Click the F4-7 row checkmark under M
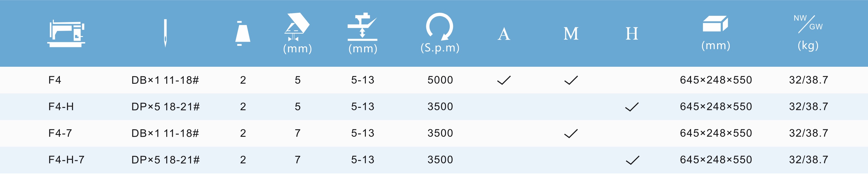 tap(571, 133)
